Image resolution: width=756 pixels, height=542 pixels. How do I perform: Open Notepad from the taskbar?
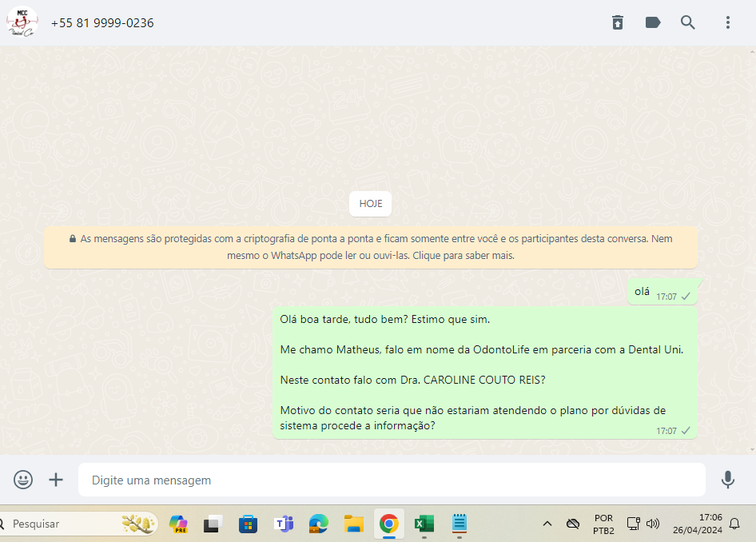pos(459,524)
